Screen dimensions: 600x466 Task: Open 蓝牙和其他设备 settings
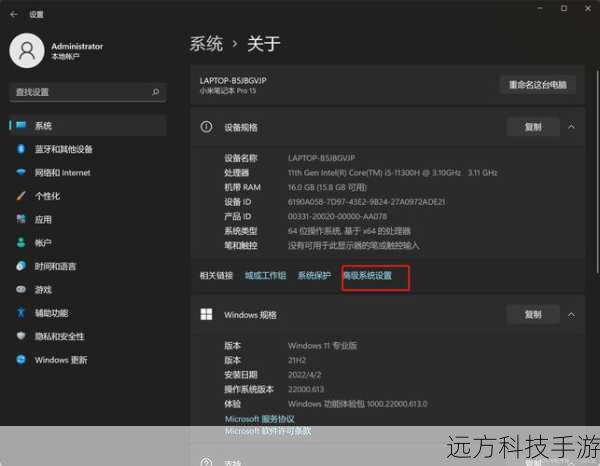[88, 149]
